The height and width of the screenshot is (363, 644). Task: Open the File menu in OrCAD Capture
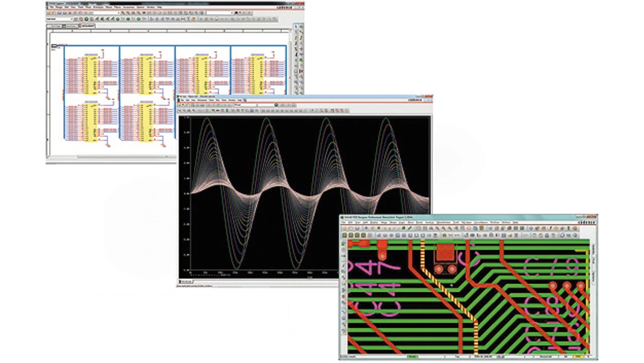click(x=51, y=8)
